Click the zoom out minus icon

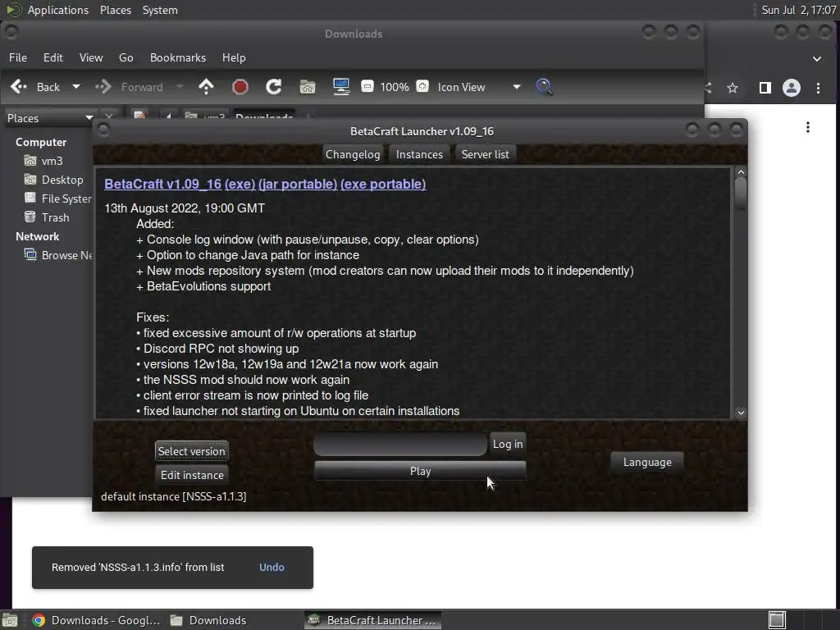click(367, 86)
